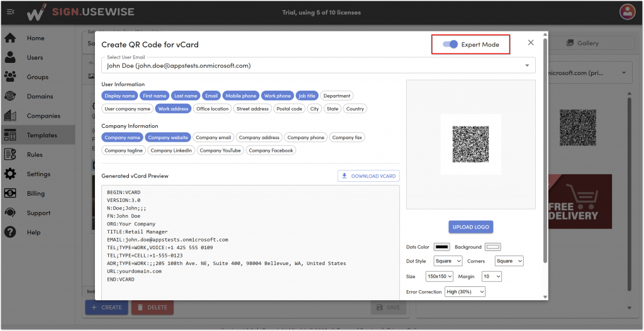The width and height of the screenshot is (644, 331).
Task: Toggle the Work phone chip
Action: pyautogui.click(x=277, y=96)
